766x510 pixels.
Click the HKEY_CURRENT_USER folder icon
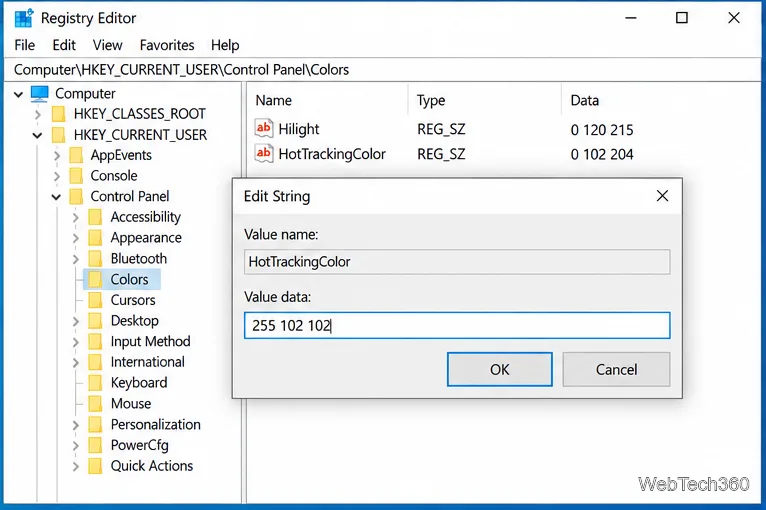click(59, 135)
